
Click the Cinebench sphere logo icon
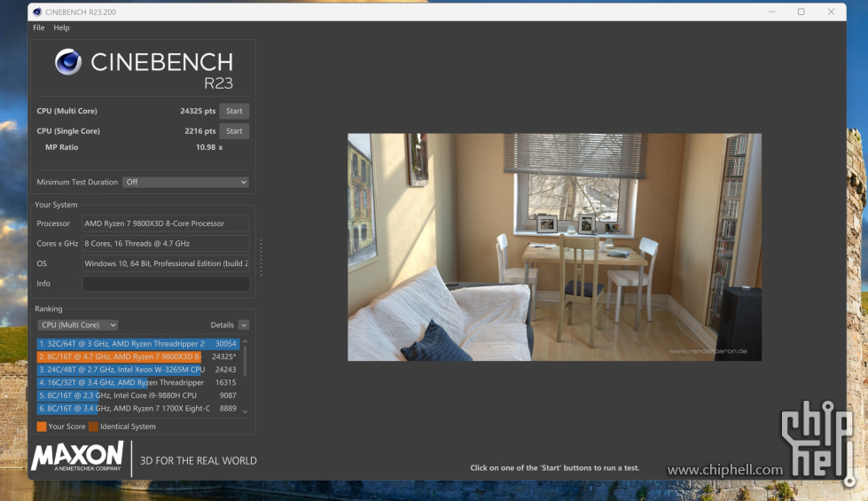68,62
